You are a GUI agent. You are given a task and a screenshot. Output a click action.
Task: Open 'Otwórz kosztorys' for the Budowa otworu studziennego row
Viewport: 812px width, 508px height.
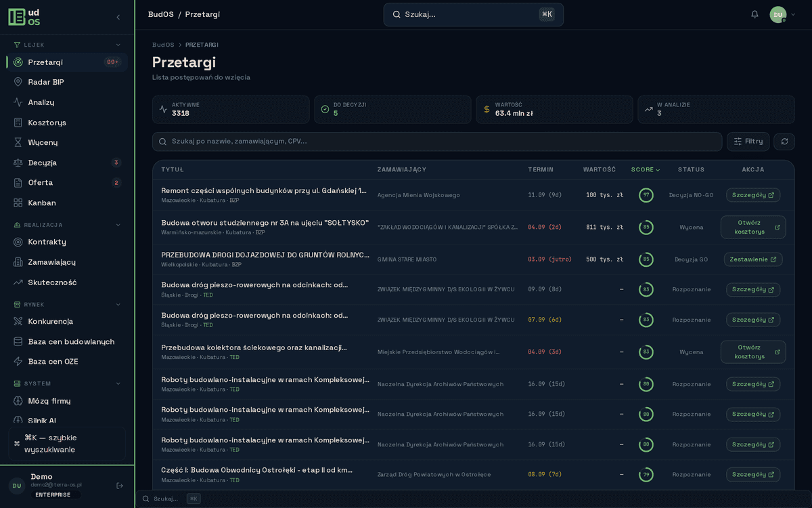click(x=753, y=227)
